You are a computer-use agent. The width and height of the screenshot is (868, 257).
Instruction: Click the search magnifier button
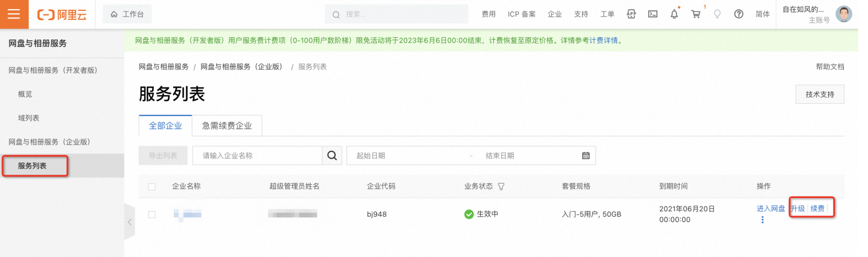pyautogui.click(x=332, y=155)
